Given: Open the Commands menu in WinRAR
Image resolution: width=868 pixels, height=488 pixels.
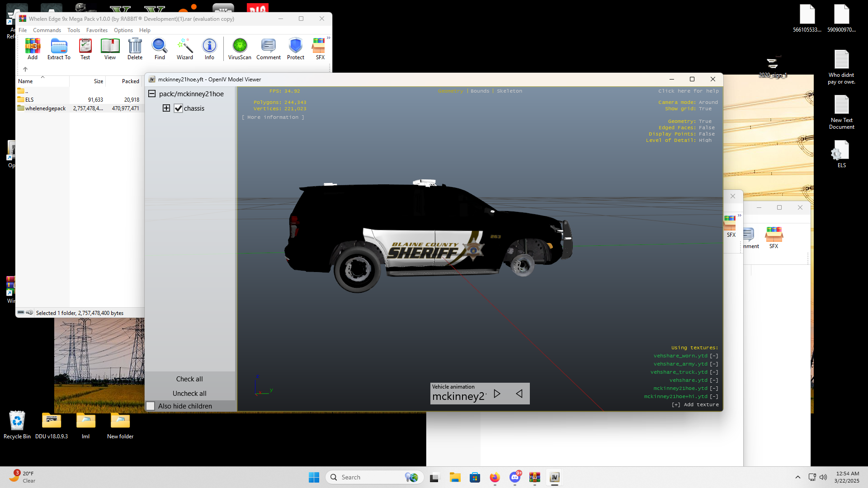Looking at the screenshot, I should point(47,30).
